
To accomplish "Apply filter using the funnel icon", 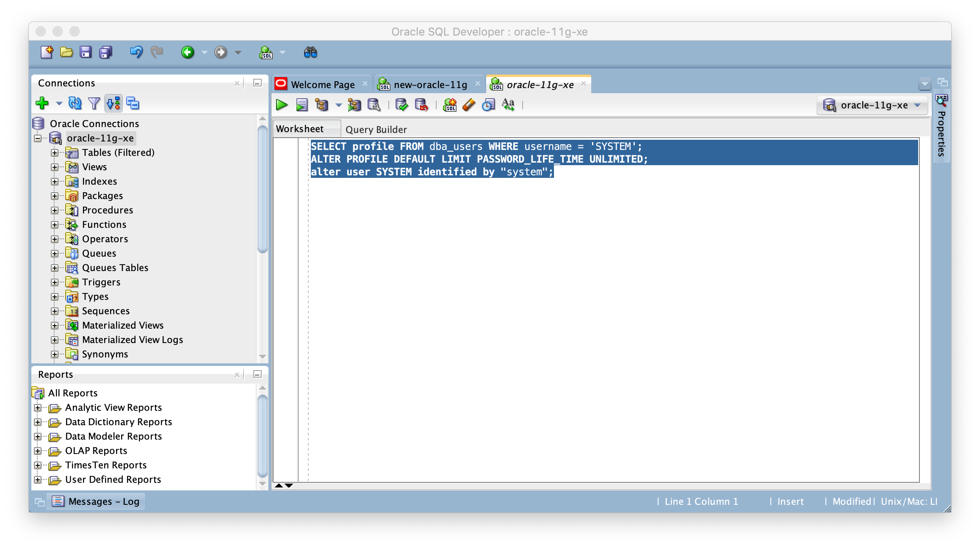I will coord(94,103).
